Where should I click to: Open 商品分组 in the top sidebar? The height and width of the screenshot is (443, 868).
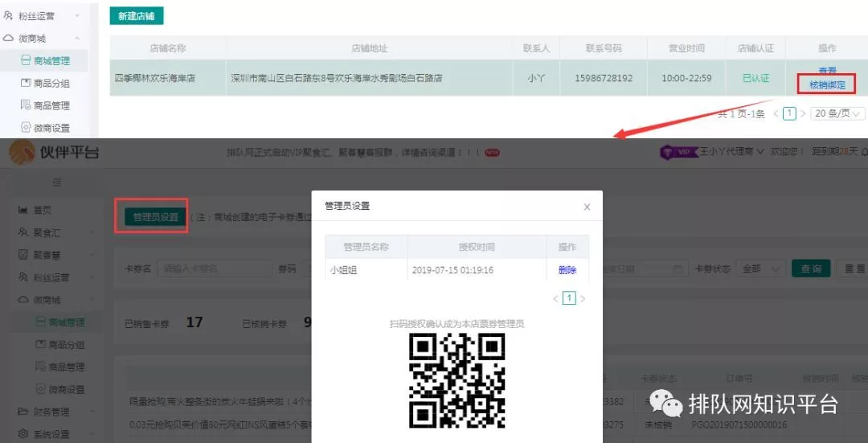(x=51, y=83)
